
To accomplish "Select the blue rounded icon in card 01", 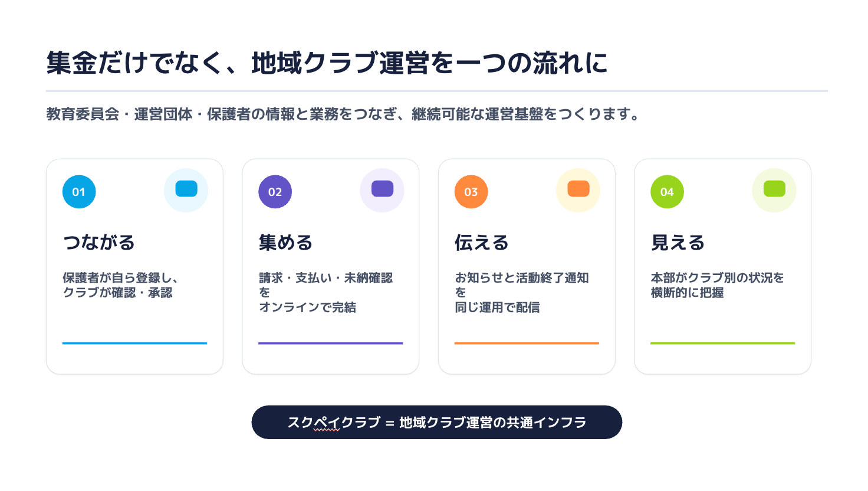I will pyautogui.click(x=186, y=189).
